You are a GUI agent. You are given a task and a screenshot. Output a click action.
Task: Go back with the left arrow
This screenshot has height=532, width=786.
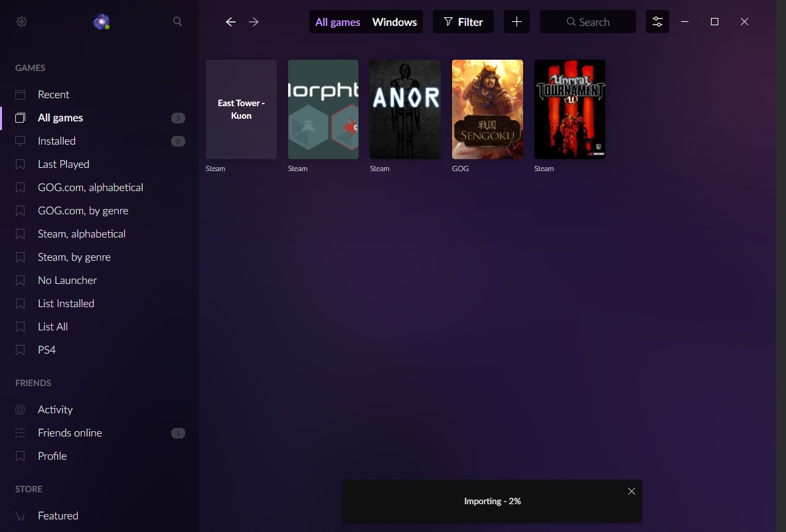230,21
